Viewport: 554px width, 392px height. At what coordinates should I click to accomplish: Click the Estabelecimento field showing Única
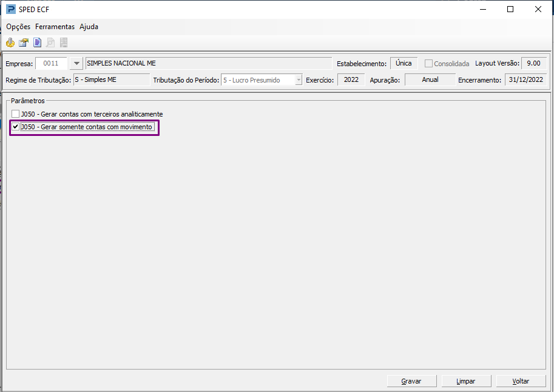pyautogui.click(x=404, y=63)
